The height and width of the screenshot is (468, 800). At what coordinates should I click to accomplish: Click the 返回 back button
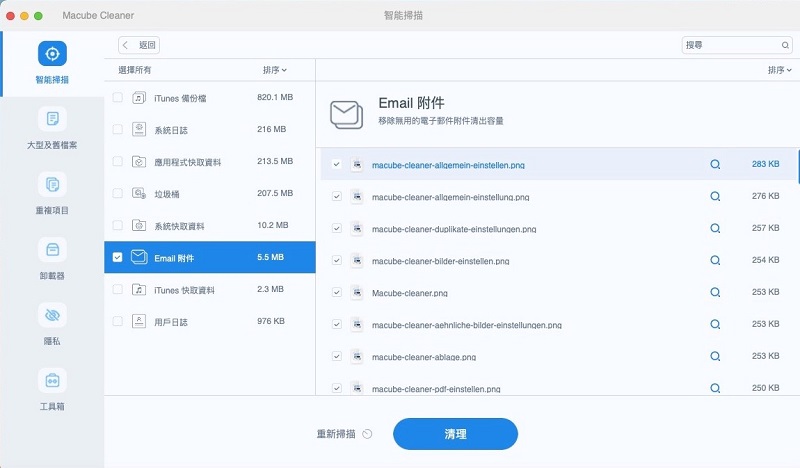pyautogui.click(x=139, y=45)
